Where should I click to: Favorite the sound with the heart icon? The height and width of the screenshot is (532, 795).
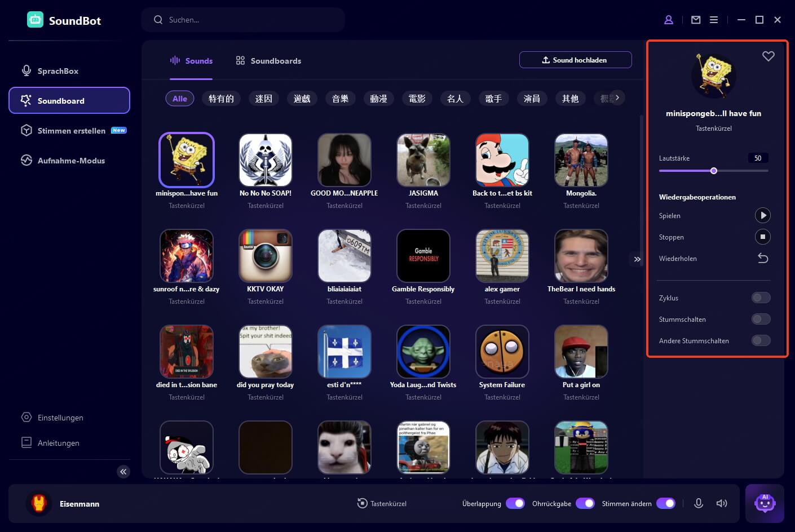[x=768, y=56]
